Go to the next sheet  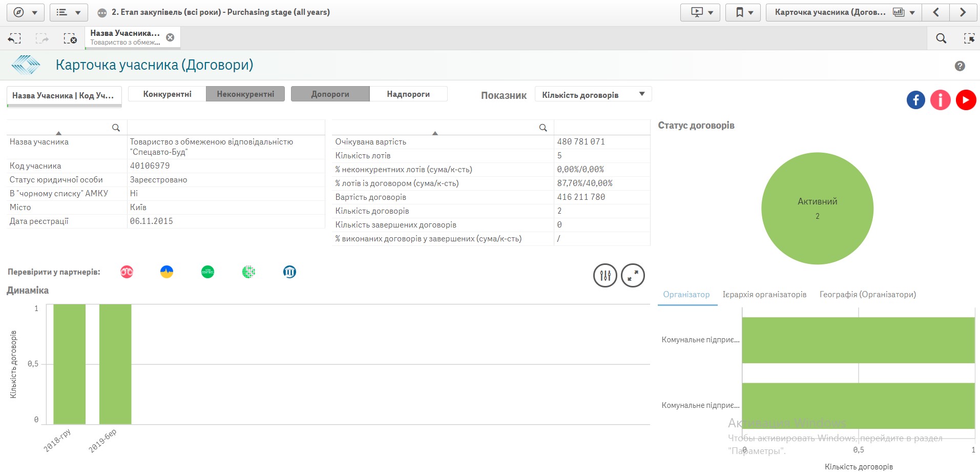[963, 12]
